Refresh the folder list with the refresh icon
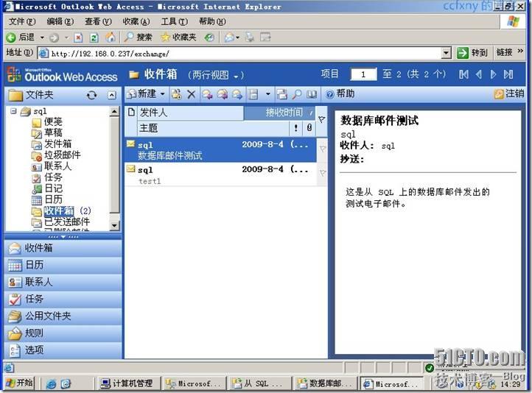 click(91, 95)
